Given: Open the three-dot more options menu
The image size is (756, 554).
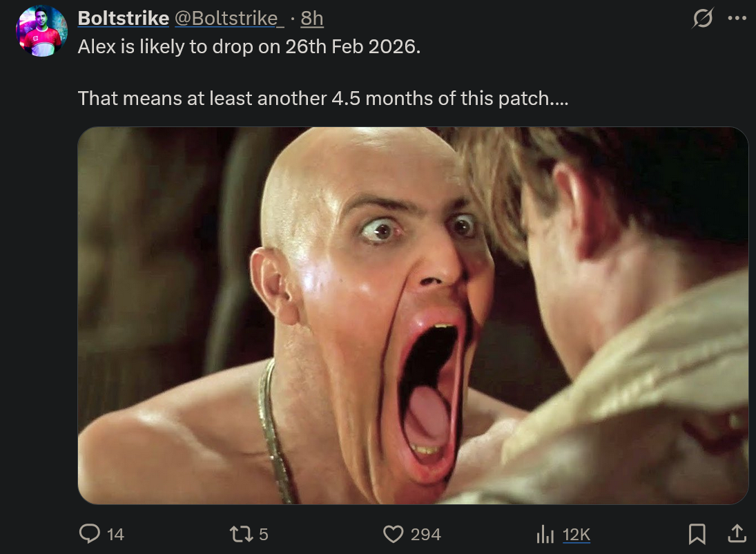Looking at the screenshot, I should [x=737, y=19].
